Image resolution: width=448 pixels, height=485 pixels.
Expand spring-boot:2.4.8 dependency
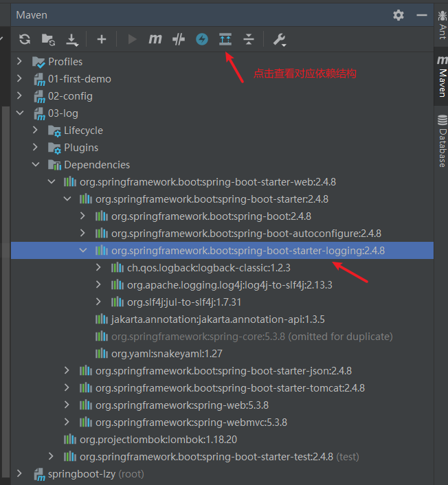pyautogui.click(x=82, y=216)
